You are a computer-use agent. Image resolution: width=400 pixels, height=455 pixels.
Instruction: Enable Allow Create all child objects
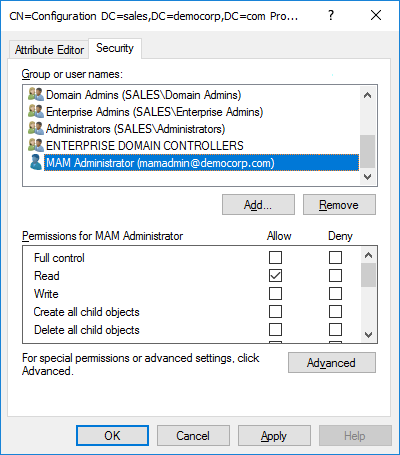tap(275, 312)
